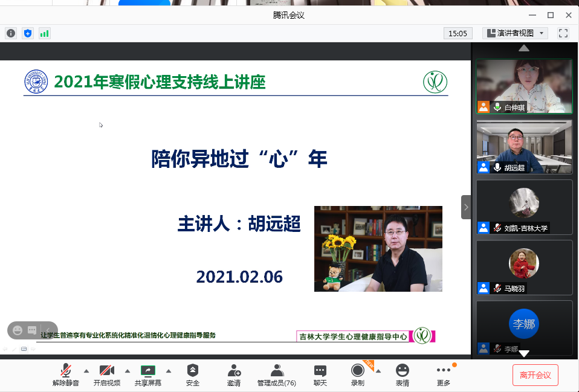Collapse the participant video side panel

click(x=466, y=207)
